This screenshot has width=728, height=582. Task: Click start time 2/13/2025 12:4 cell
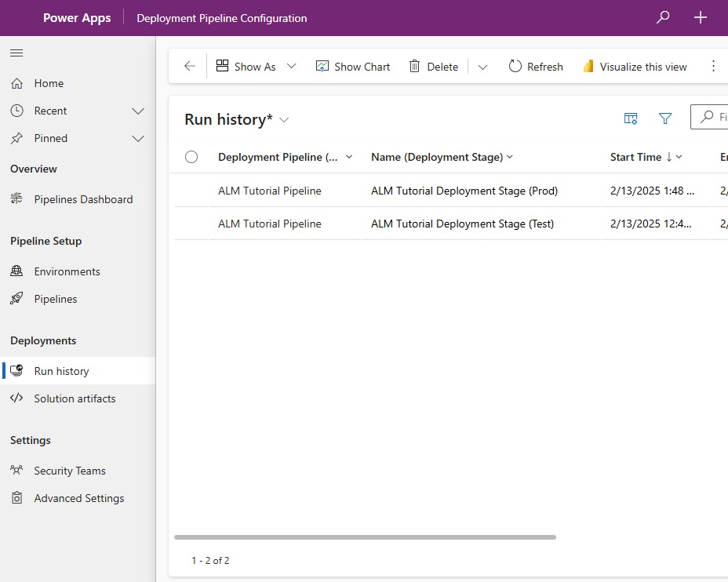651,224
